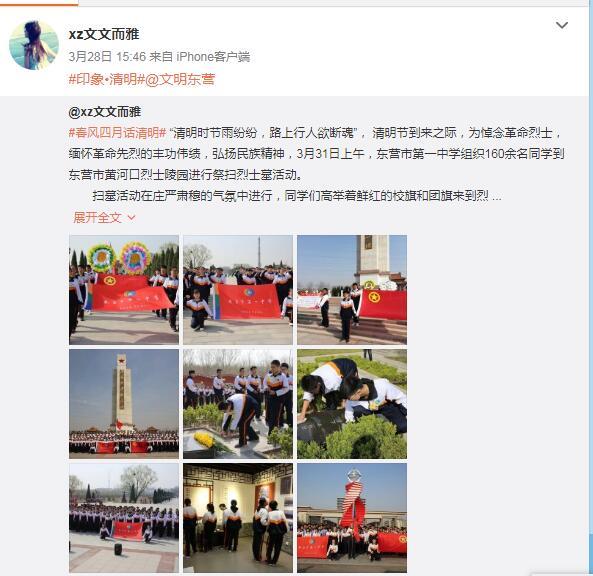
Task: Open the post timestamp 3月28日 15:46
Action: pos(107,57)
